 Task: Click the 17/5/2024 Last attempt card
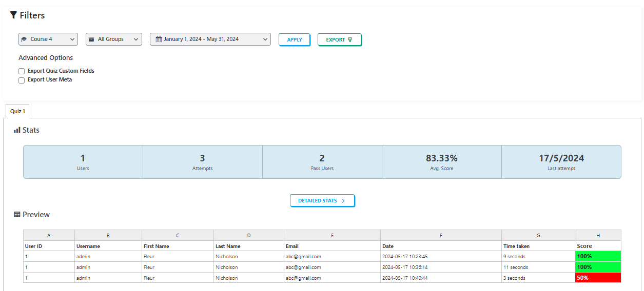561,162
